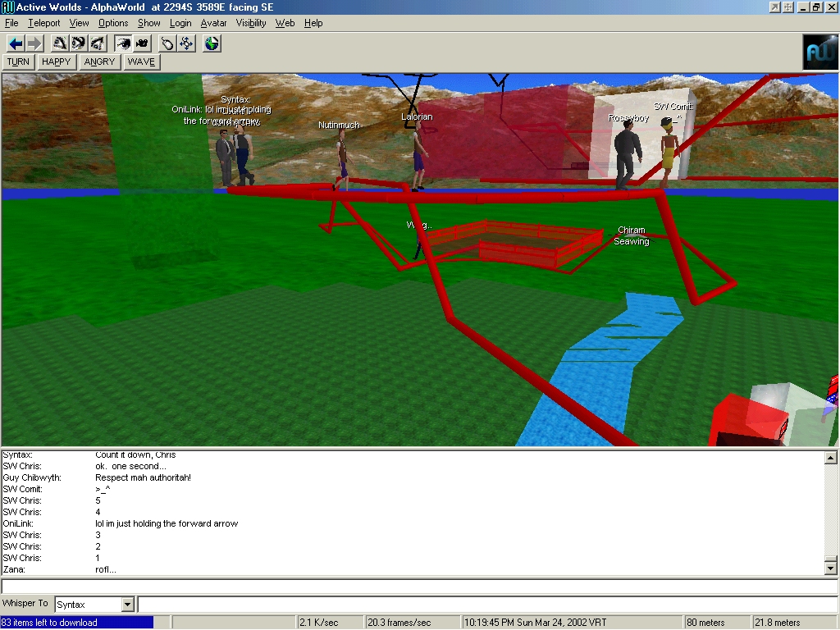Click the third look-direction face icon

pyautogui.click(x=98, y=43)
